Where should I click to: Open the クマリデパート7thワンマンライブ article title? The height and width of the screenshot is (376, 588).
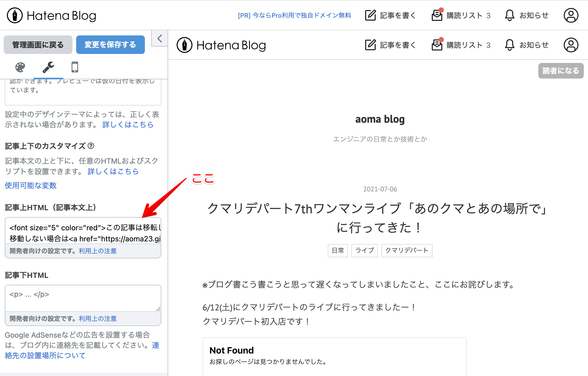379,218
